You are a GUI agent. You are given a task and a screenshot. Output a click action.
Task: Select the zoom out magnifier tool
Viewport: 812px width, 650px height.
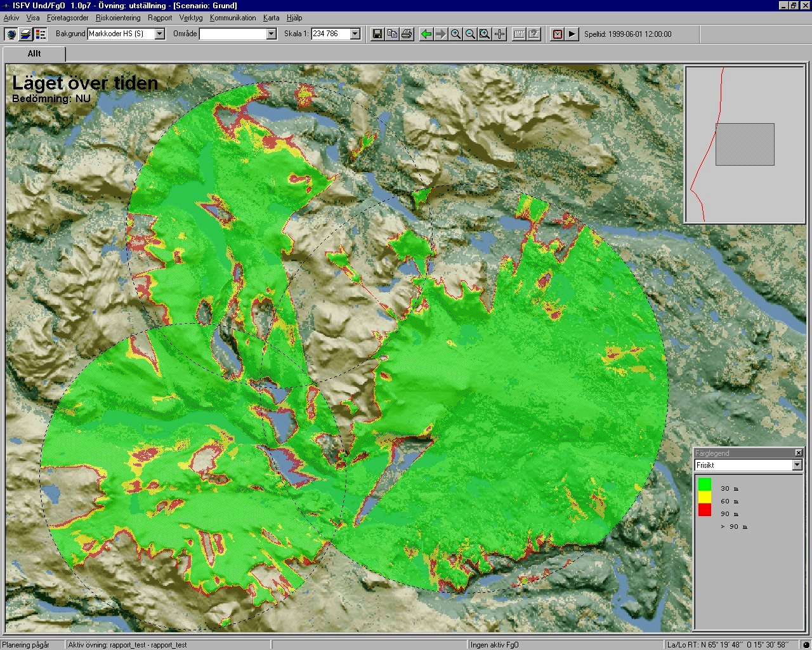click(470, 34)
